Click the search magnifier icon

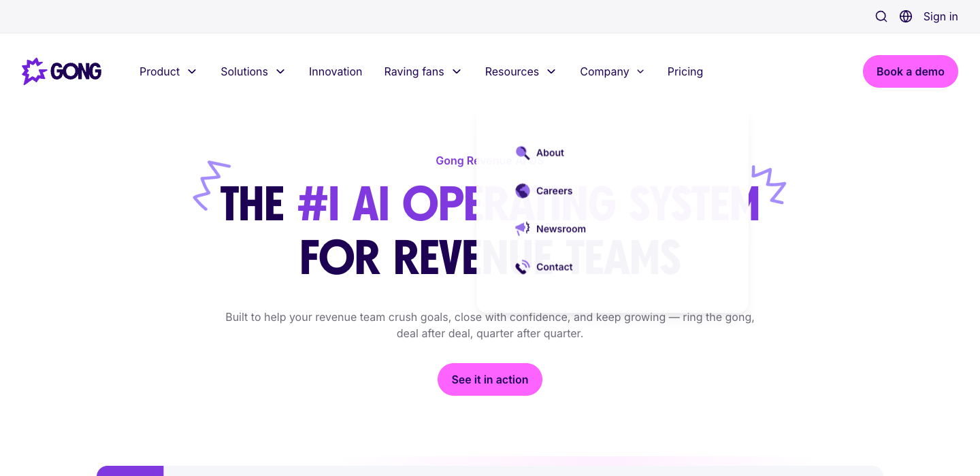(881, 16)
